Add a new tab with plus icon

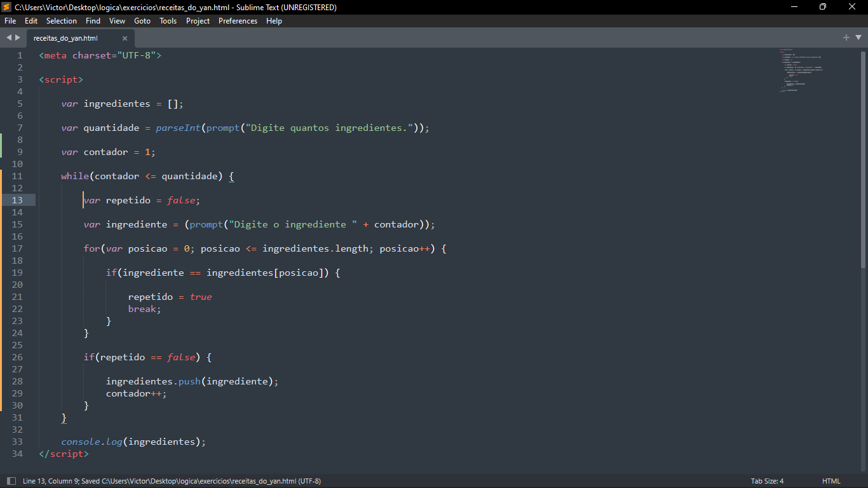(x=846, y=37)
